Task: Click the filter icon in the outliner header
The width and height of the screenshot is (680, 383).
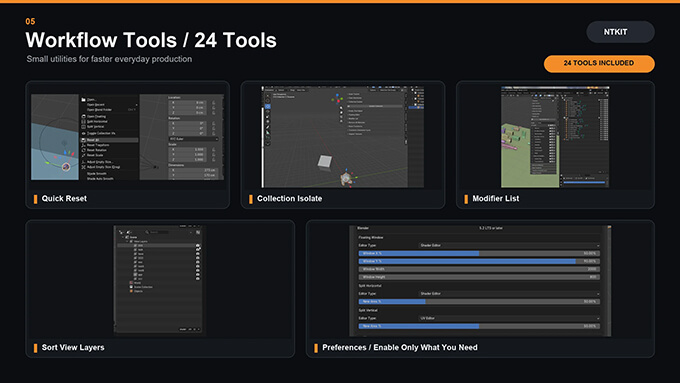Action: point(198,232)
